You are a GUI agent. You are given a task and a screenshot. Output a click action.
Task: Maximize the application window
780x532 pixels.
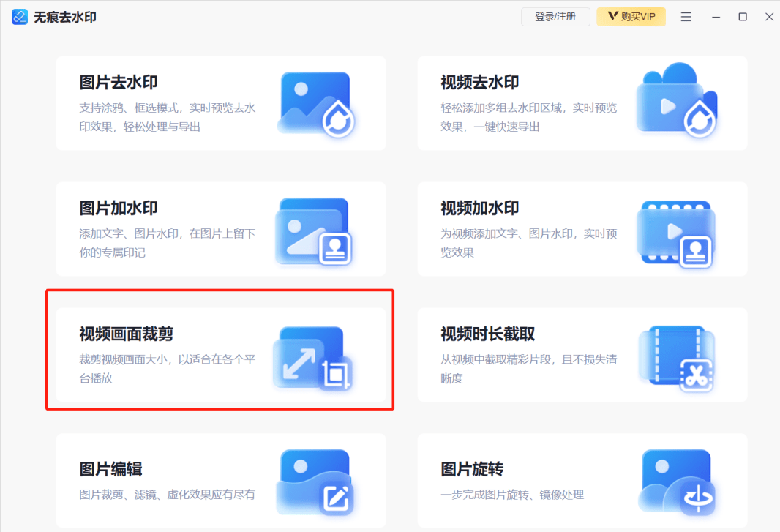pos(743,17)
